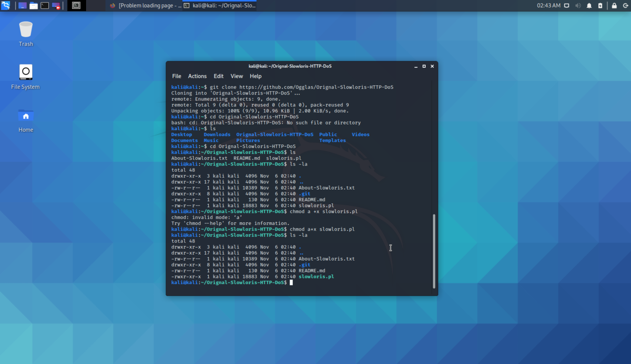Click Music in the ls output
Viewport: 631px width, 364px height.
click(211, 140)
